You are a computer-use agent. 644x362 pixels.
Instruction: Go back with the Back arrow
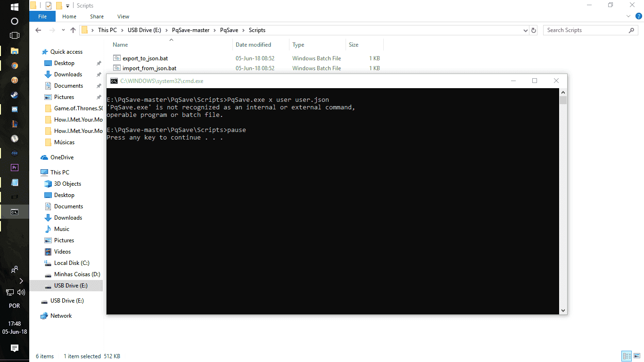click(x=38, y=30)
